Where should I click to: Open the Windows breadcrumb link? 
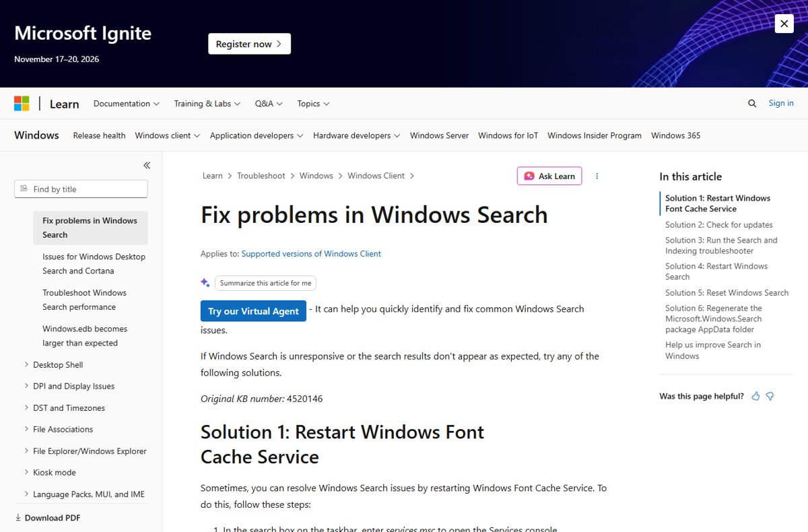316,176
